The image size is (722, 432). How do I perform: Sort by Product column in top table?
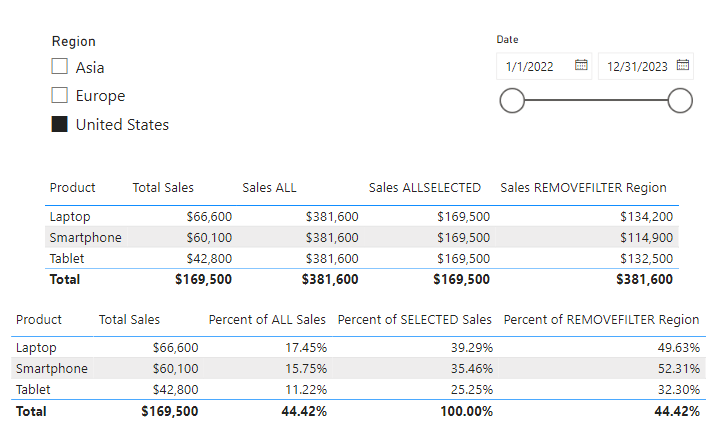pyautogui.click(x=72, y=188)
